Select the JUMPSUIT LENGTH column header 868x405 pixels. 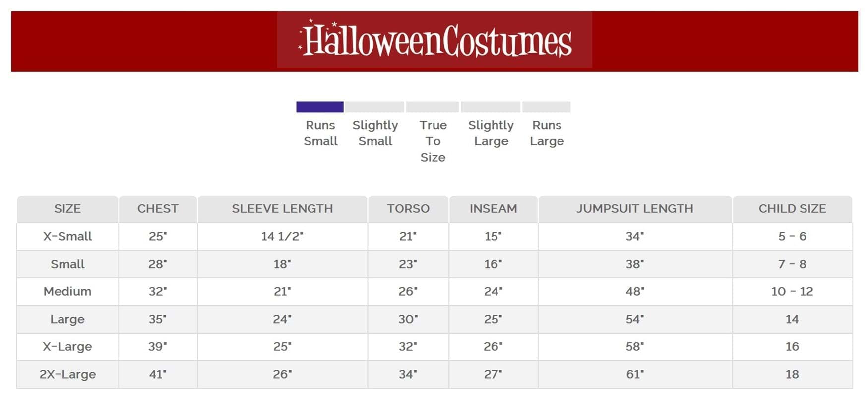coord(635,209)
